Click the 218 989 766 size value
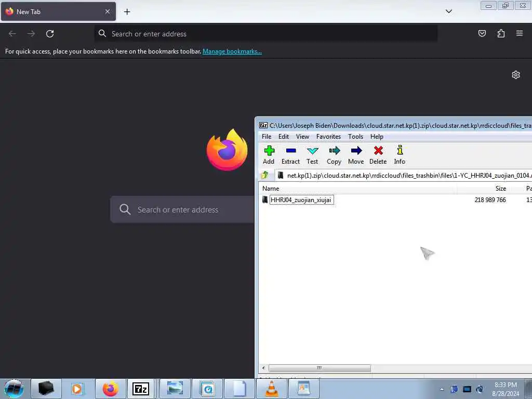Screen dimensions: 532x399 point(490,200)
